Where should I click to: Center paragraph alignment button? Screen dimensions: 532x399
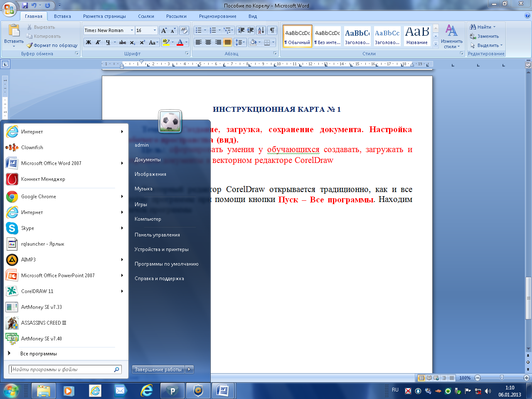[208, 42]
